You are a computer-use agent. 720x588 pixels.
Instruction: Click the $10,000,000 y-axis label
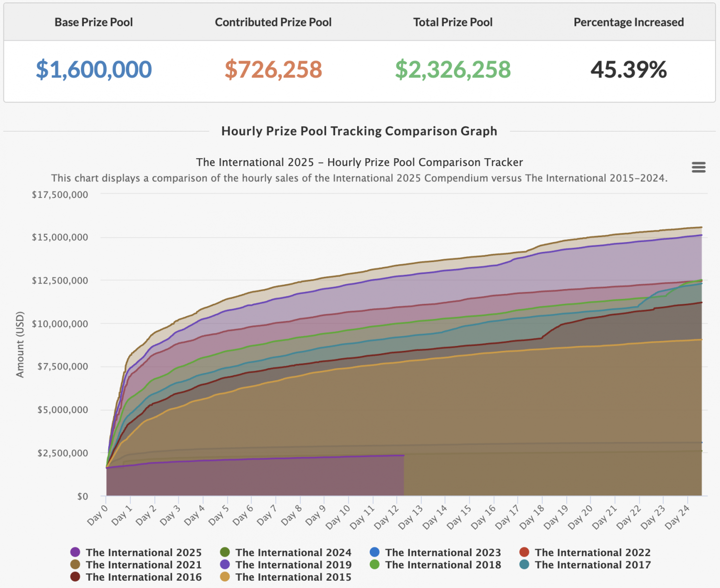click(x=60, y=323)
